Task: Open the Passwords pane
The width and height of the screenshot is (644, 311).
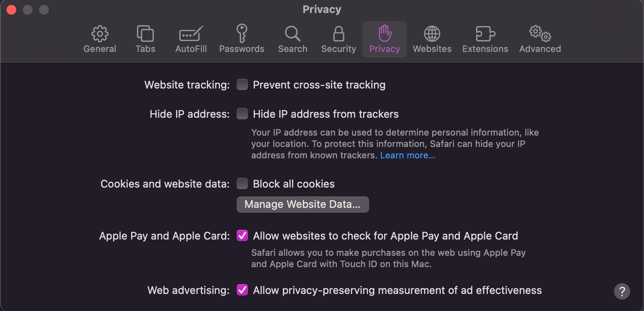Action: (x=241, y=39)
